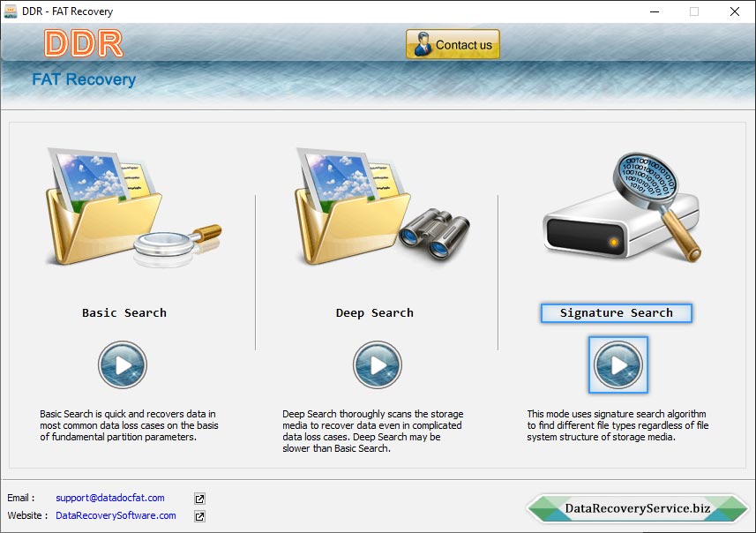Screen dimensions: 756x533
Task: Start Deep Search with its play button
Action: tap(377, 364)
